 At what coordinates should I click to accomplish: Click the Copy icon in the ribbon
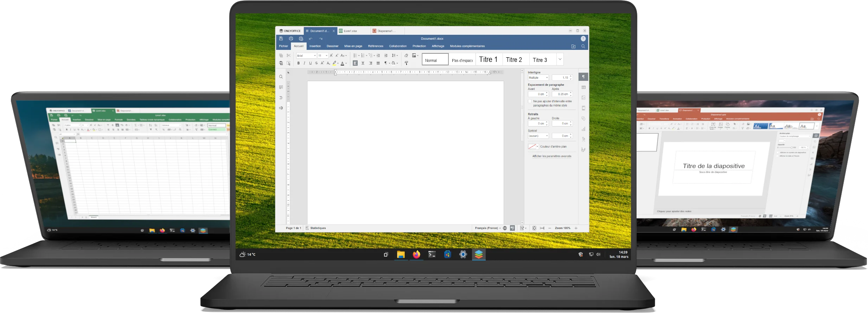pyautogui.click(x=281, y=56)
